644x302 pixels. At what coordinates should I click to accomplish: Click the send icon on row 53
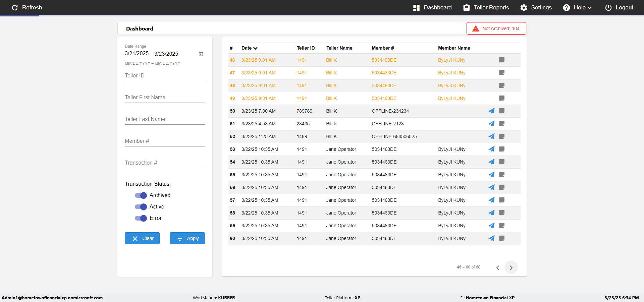(x=491, y=149)
